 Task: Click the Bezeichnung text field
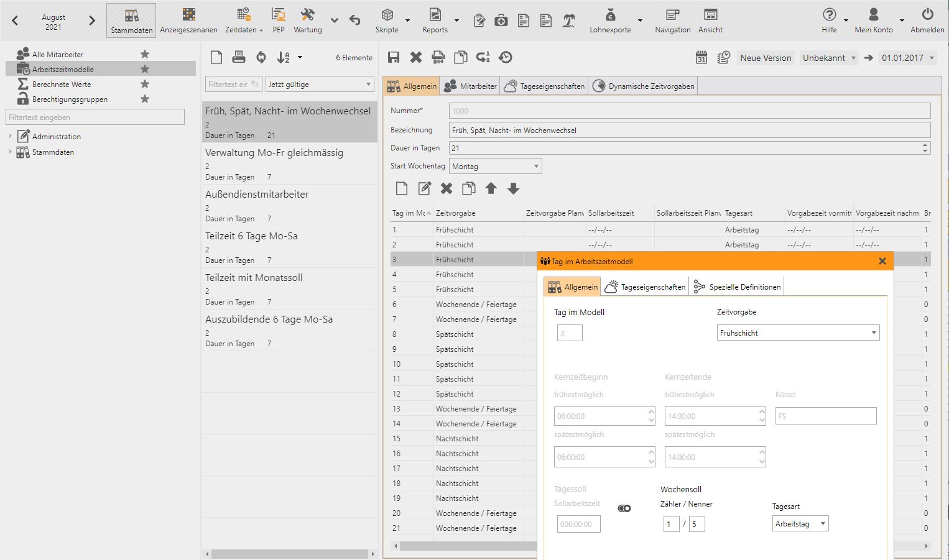pyautogui.click(x=689, y=130)
